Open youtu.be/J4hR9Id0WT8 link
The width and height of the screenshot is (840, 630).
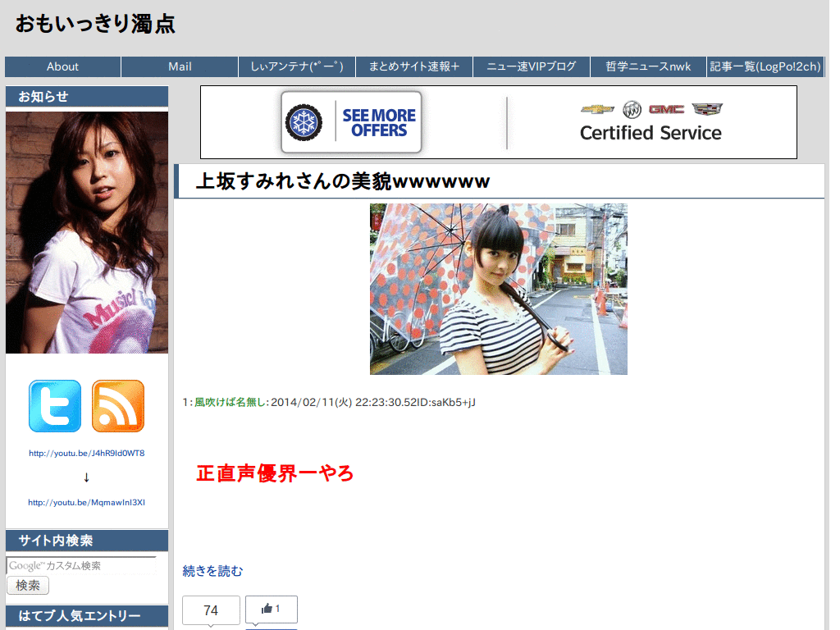click(x=87, y=453)
